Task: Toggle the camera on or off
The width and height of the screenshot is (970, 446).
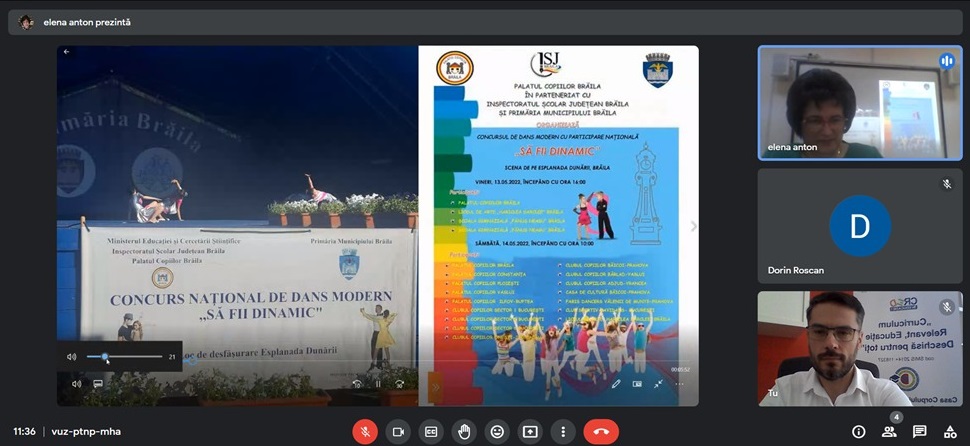Action: (399, 431)
